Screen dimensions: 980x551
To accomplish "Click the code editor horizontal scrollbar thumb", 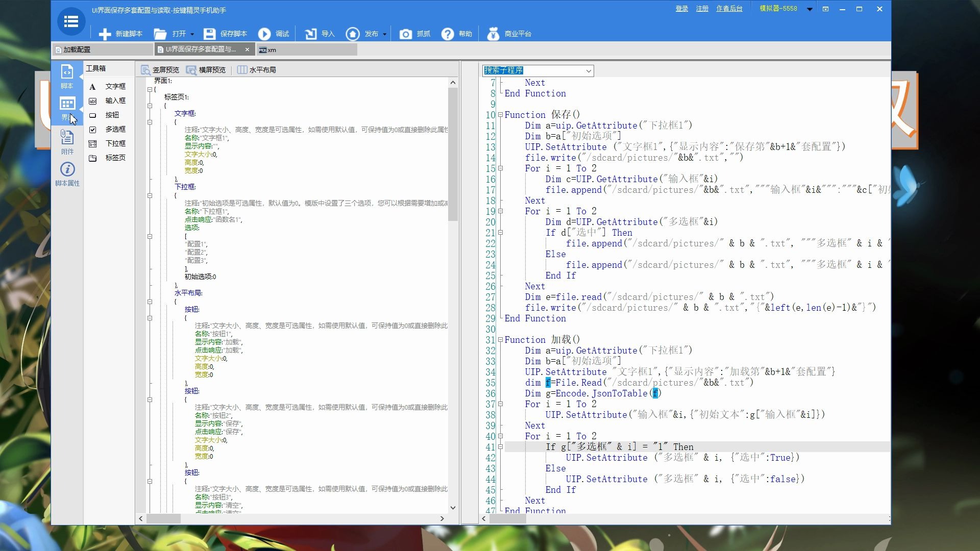I will point(507,519).
